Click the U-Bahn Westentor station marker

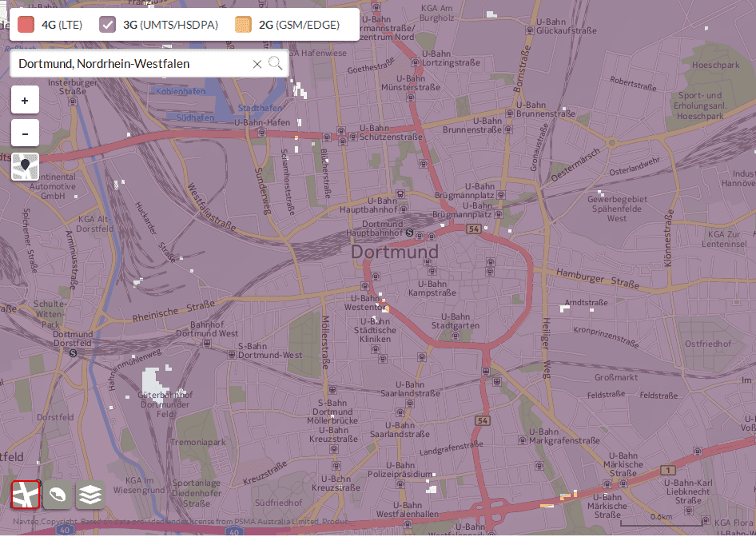(x=365, y=286)
